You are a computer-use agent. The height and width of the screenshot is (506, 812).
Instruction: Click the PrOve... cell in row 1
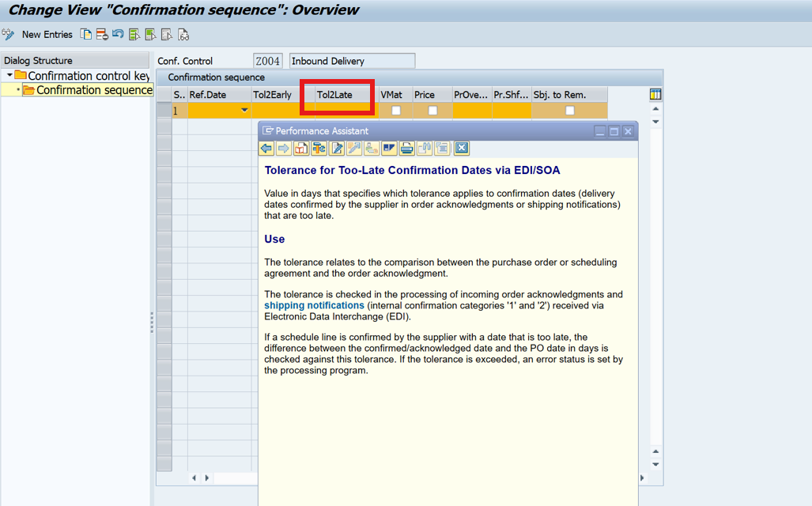pyautogui.click(x=472, y=111)
